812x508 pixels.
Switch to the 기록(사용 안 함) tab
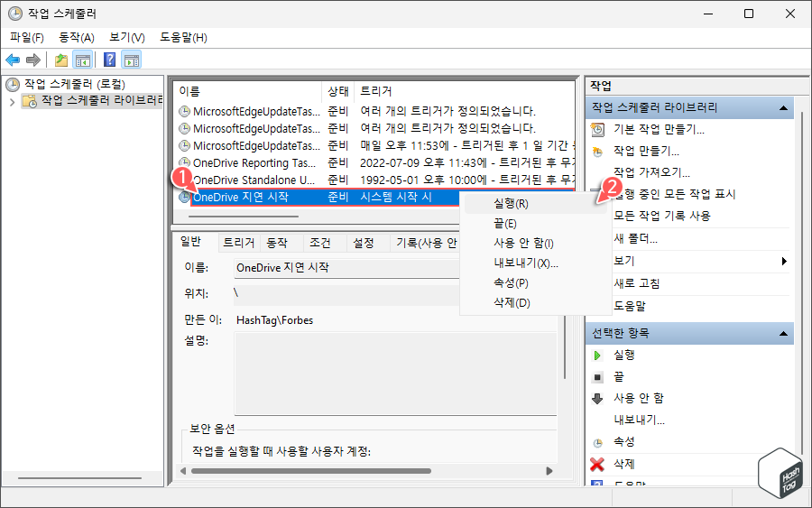426,243
